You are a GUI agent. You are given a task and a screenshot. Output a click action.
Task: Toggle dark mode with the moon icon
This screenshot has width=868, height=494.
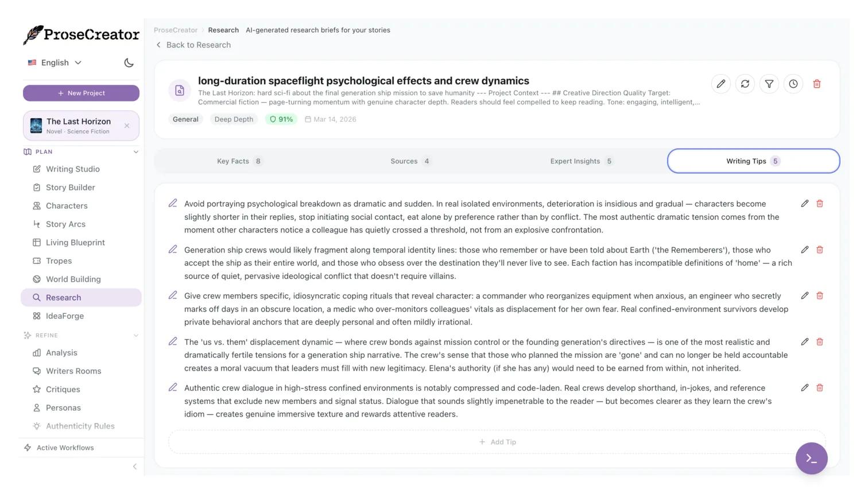pyautogui.click(x=129, y=63)
